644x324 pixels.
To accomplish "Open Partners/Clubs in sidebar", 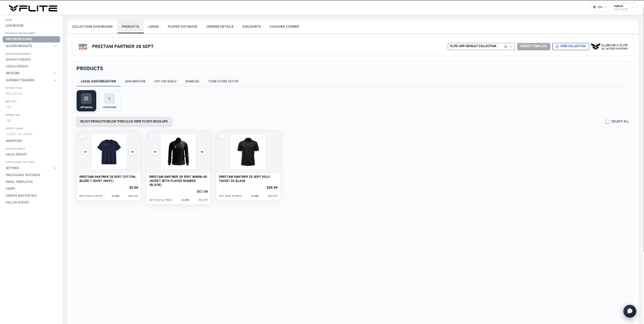I will [31, 40].
